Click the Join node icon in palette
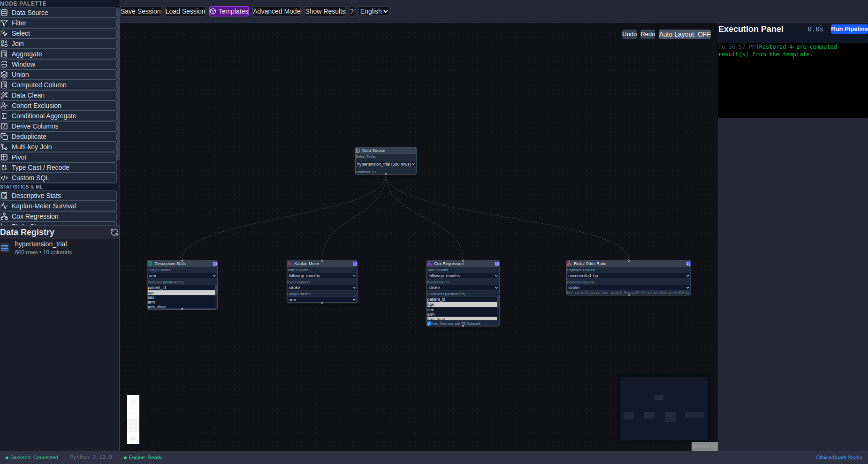The width and height of the screenshot is (868, 464). tap(4, 44)
